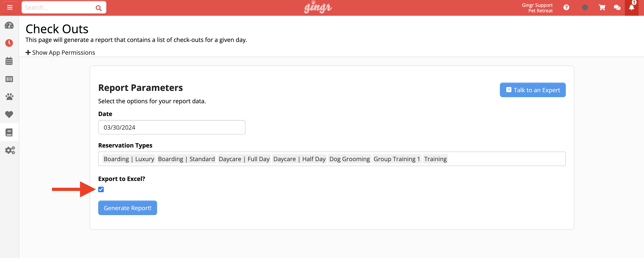Viewport: 644px width, 258px height.
Task: Click Talk to an Expert
Action: point(532,90)
